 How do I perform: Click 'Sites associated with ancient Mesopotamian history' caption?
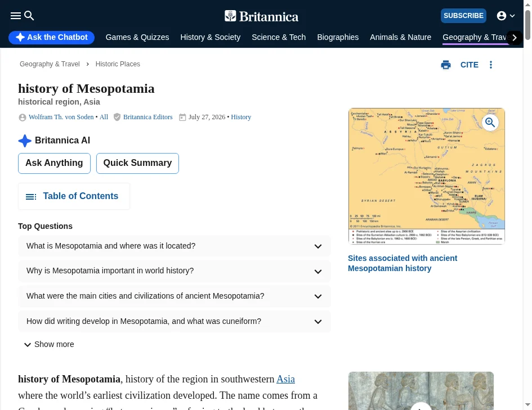click(403, 263)
